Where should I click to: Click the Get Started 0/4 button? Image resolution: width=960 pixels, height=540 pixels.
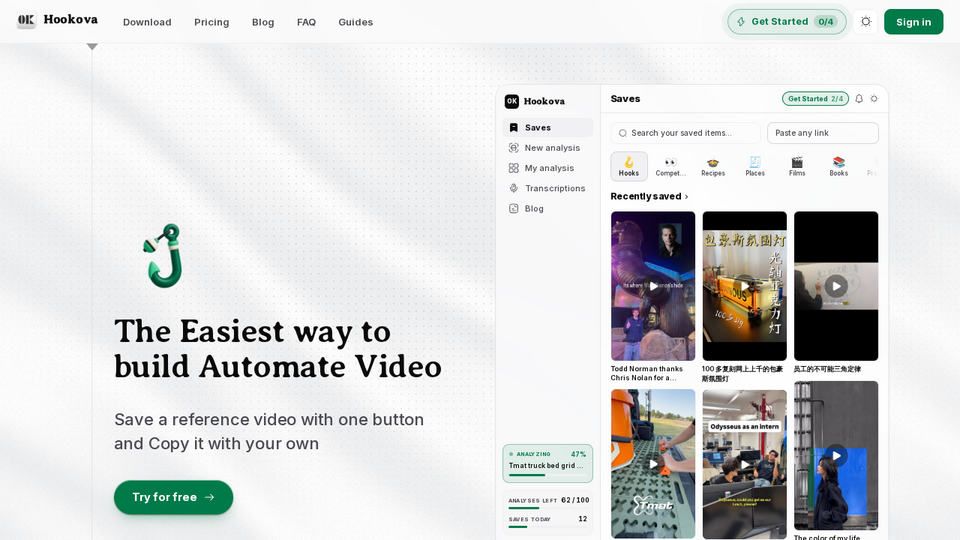click(x=787, y=21)
